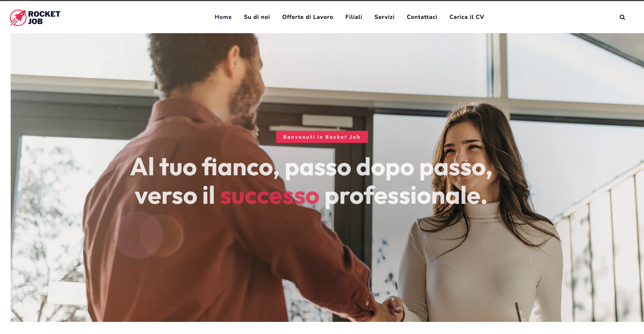
Task: Click the red rocket logo icon
Action: [x=18, y=18]
